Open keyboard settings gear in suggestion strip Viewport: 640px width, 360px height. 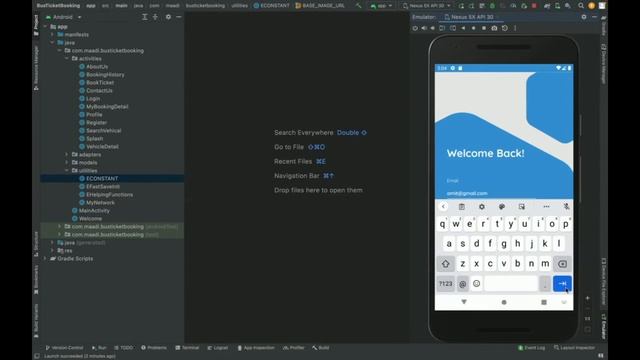[x=482, y=207]
